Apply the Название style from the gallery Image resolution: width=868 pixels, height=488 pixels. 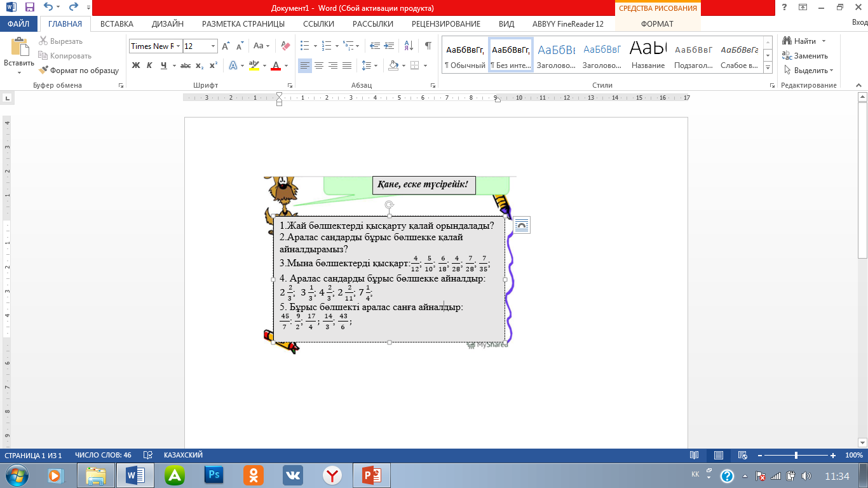coord(648,55)
